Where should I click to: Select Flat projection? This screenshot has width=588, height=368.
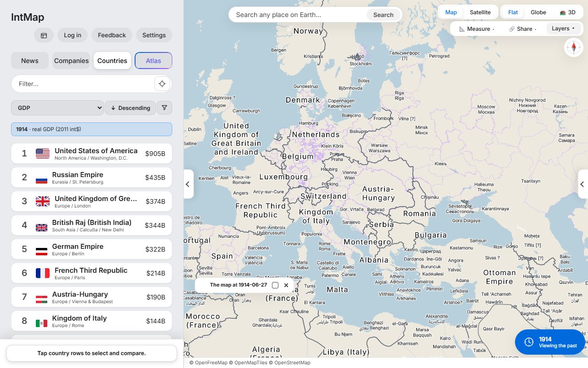tap(513, 12)
